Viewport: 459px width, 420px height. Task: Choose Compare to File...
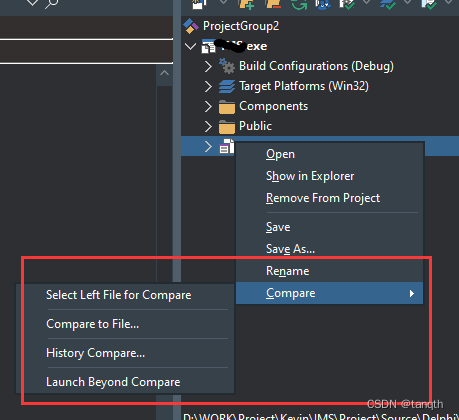pyautogui.click(x=125, y=324)
